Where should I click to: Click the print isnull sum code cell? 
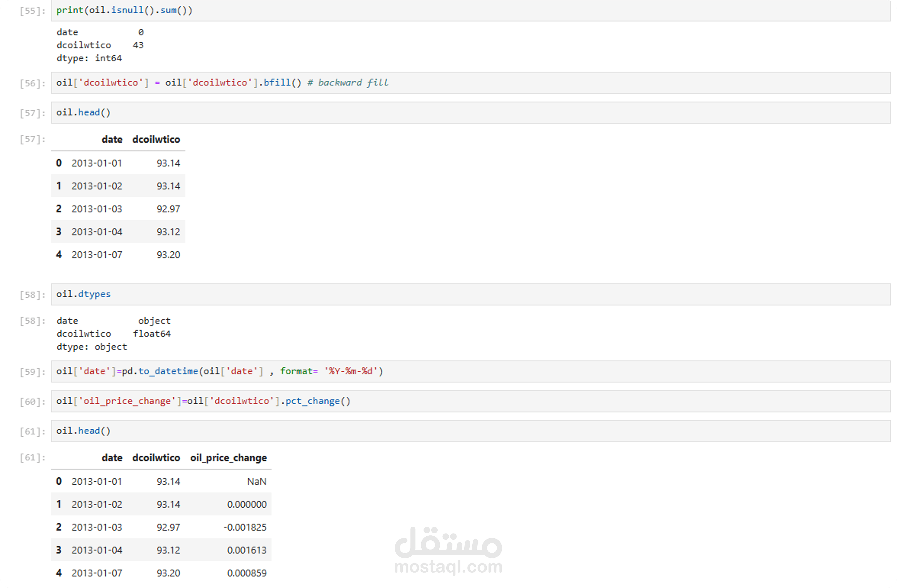point(470,10)
